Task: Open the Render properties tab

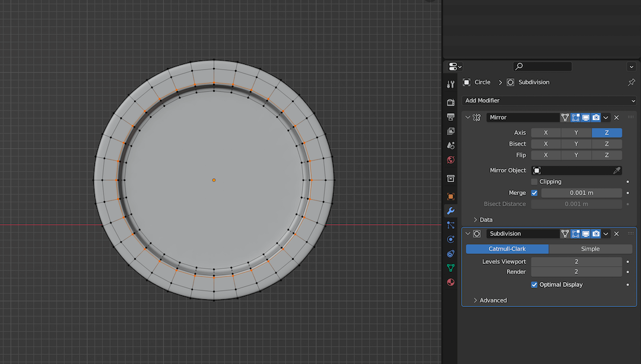Action: [x=450, y=102]
